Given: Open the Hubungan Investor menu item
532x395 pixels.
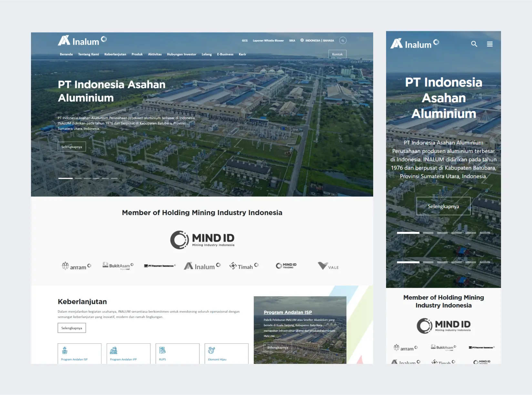Looking at the screenshot, I should pos(181,54).
